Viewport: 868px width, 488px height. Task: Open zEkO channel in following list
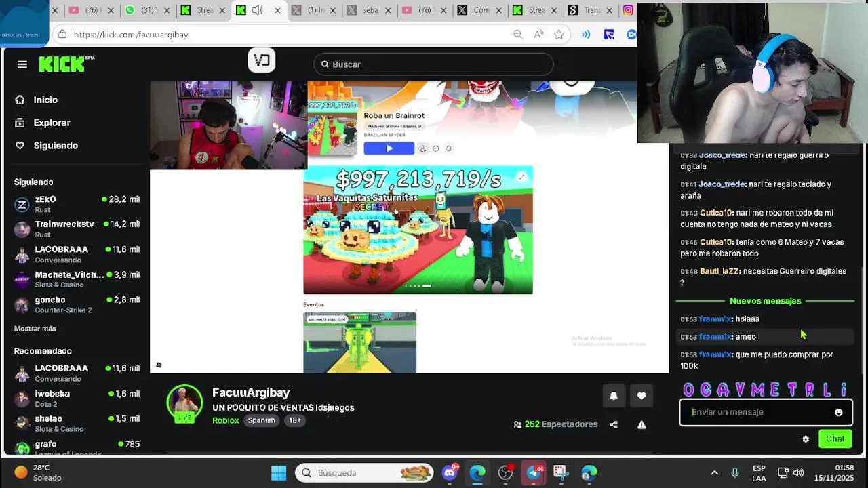(77, 204)
